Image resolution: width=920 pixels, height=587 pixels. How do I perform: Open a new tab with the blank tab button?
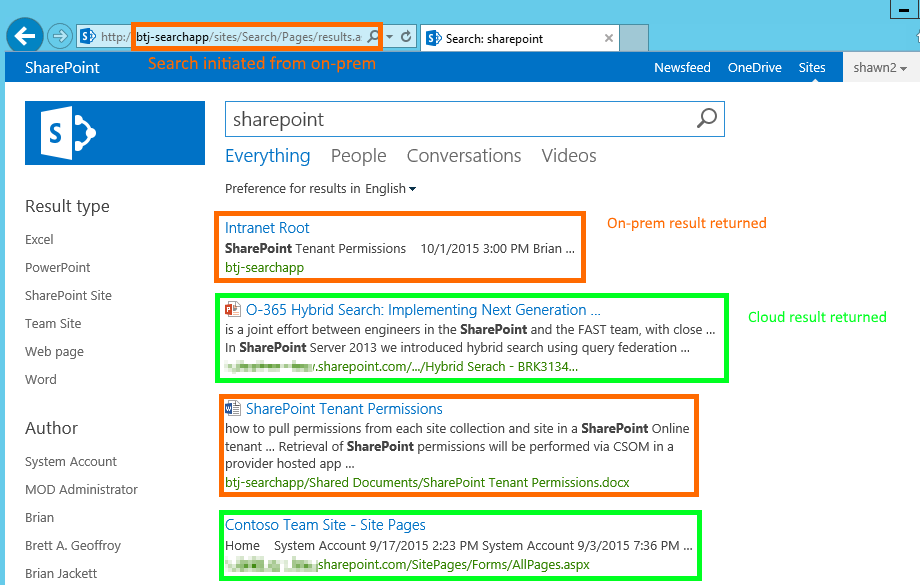click(x=634, y=38)
